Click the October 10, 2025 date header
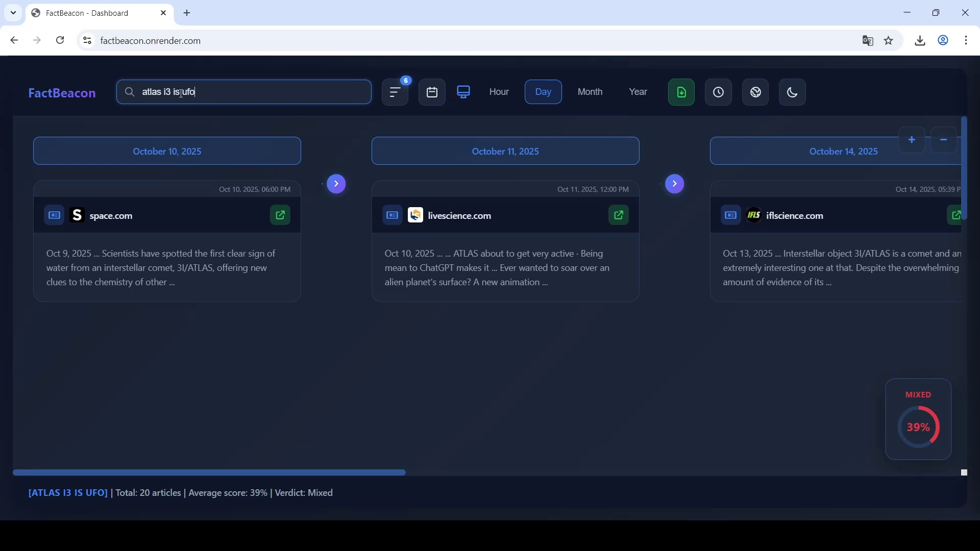980x551 pixels. pos(167,152)
